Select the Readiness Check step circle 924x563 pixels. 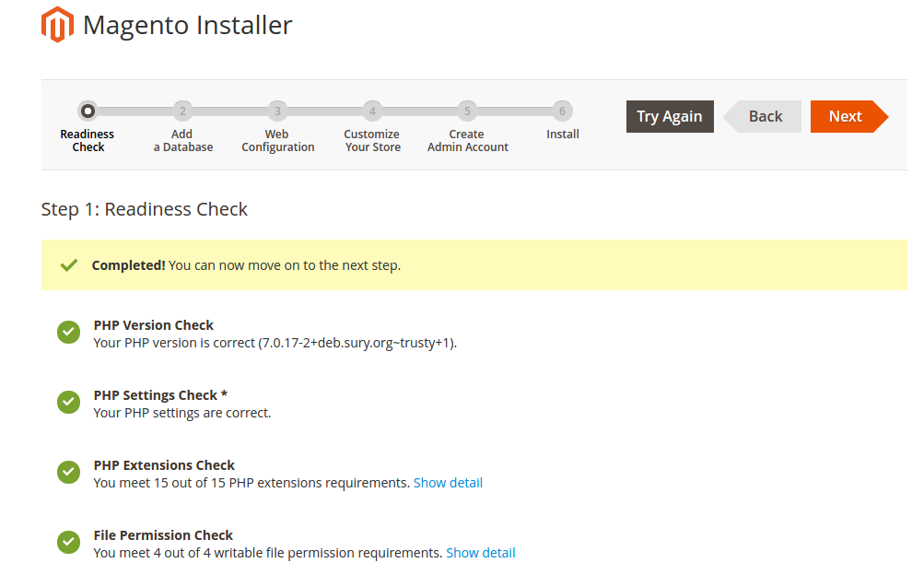pyautogui.click(x=88, y=111)
